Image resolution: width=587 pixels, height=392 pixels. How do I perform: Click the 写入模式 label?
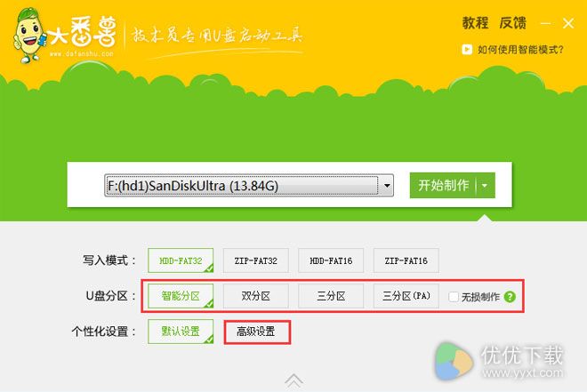point(109,260)
